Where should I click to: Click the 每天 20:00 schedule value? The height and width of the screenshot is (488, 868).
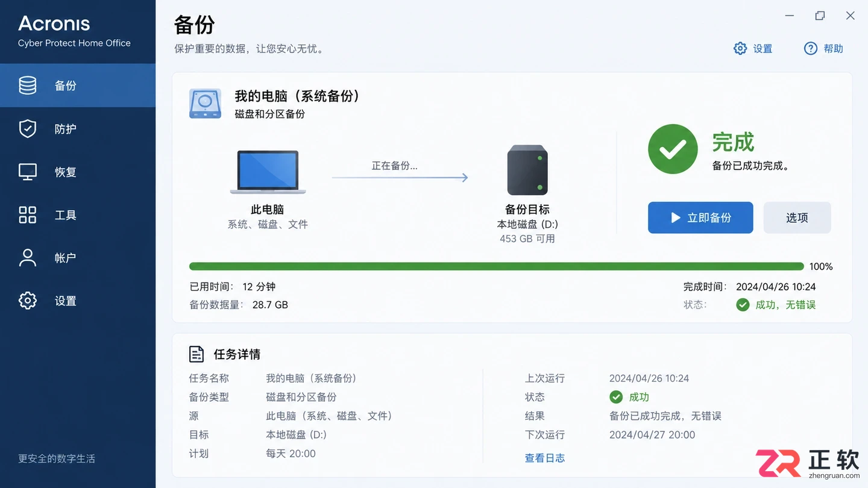pyautogui.click(x=291, y=453)
